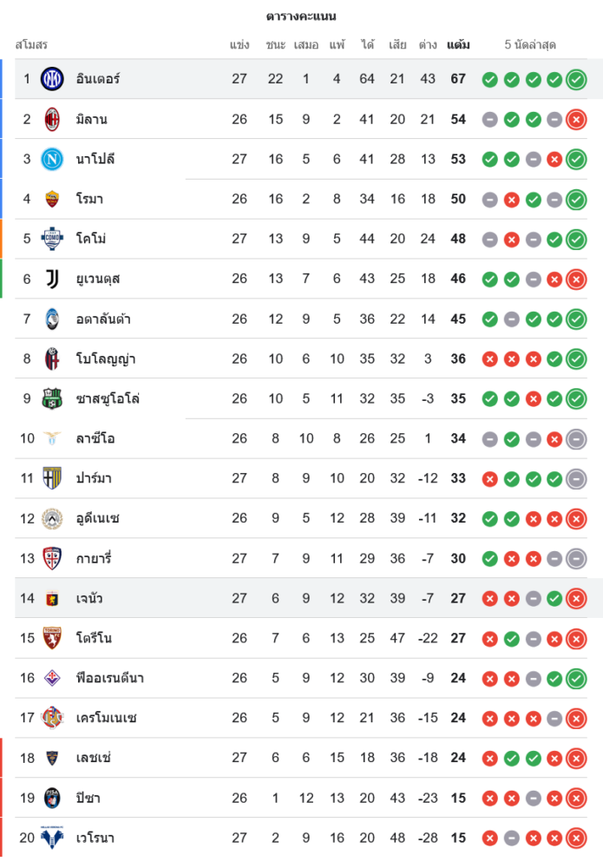Click the Fiorentina club badge
This screenshot has width=603, height=868.
tap(52, 678)
